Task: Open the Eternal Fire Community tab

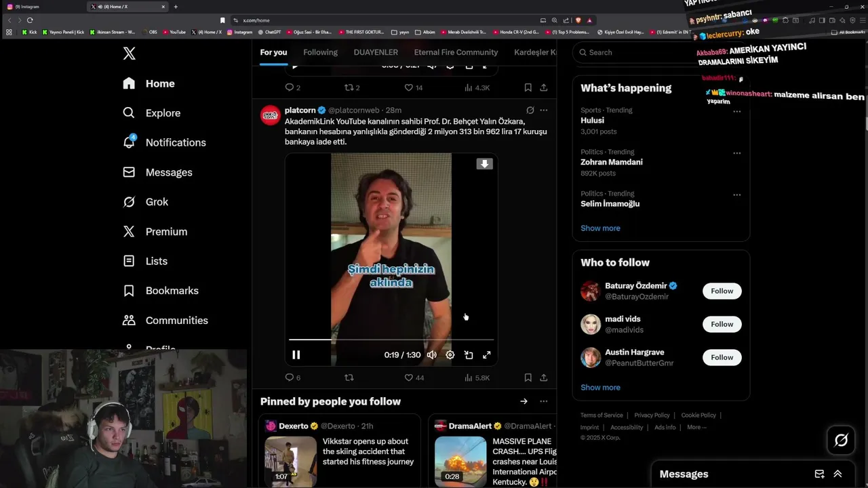Action: 456,52
